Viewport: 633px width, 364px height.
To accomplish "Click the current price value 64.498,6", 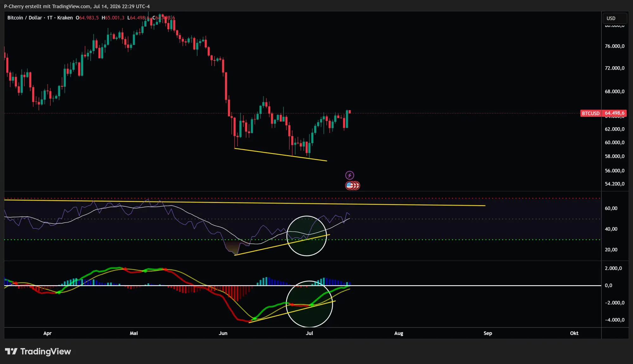I will tap(615, 113).
